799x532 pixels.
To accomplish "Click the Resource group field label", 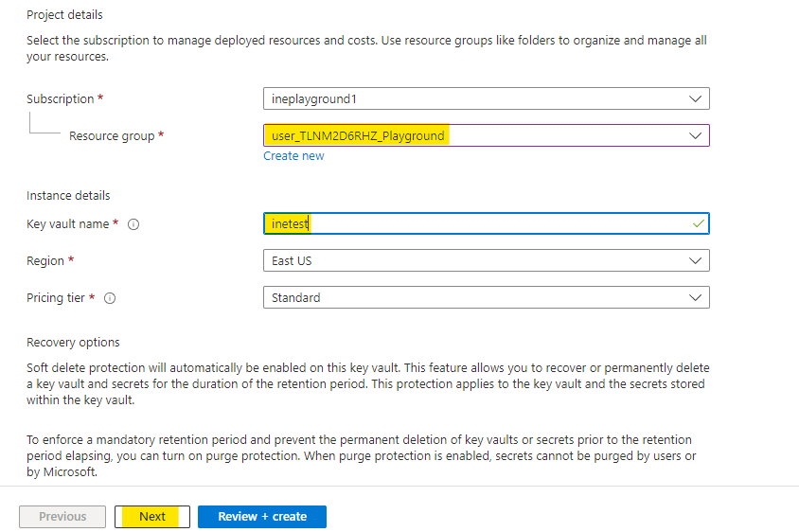I will pos(112,136).
